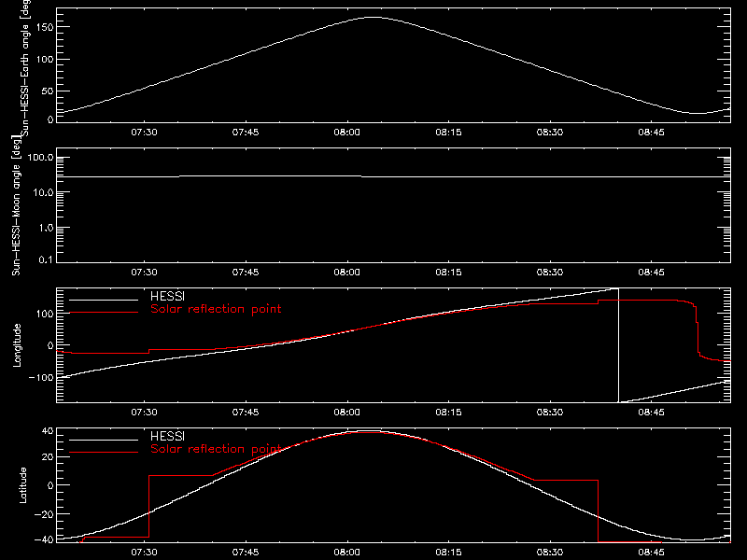Click the 50 tick label on Earth angle plot
The height and width of the screenshot is (560, 747).
[48, 91]
